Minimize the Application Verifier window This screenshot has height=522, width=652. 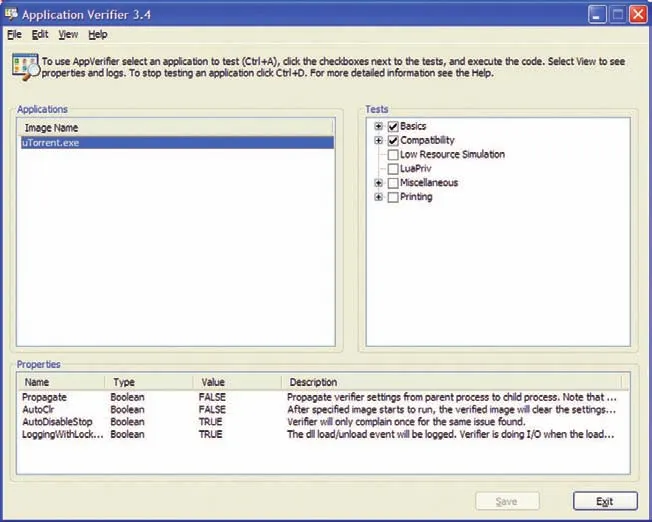[x=598, y=15]
